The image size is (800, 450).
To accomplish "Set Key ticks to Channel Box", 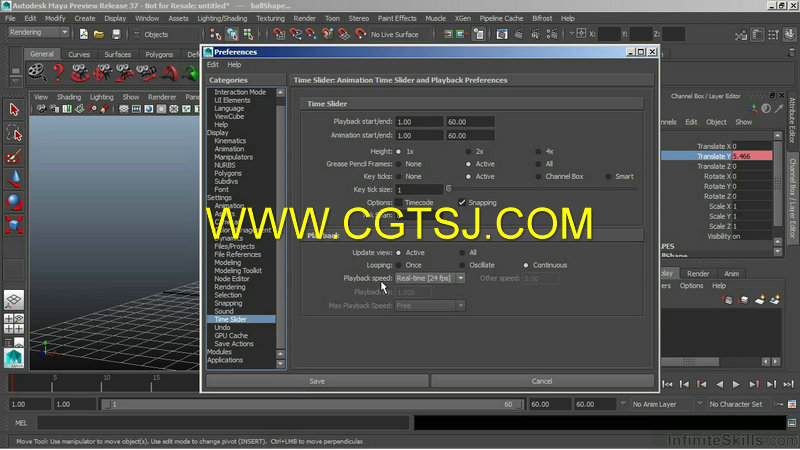I will (538, 177).
